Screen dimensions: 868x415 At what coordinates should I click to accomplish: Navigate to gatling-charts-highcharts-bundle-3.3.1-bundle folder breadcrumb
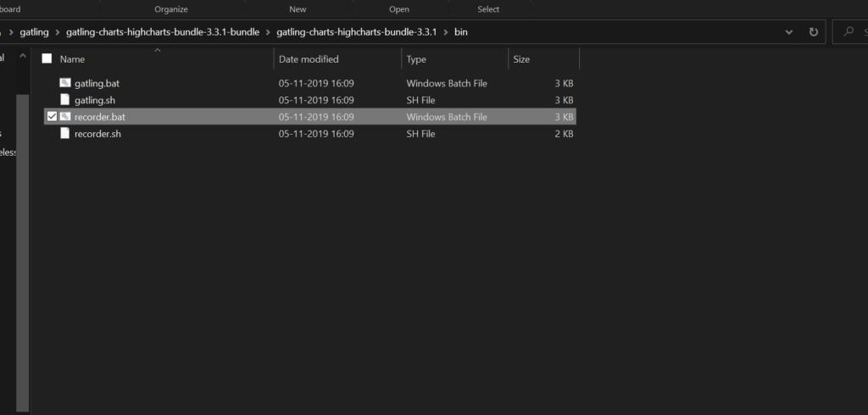[163, 32]
